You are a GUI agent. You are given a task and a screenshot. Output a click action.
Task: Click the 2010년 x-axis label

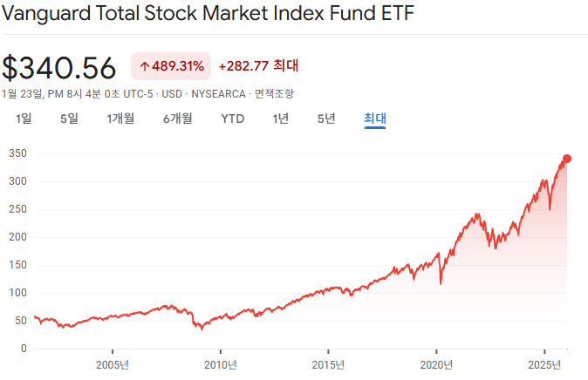coord(221,364)
